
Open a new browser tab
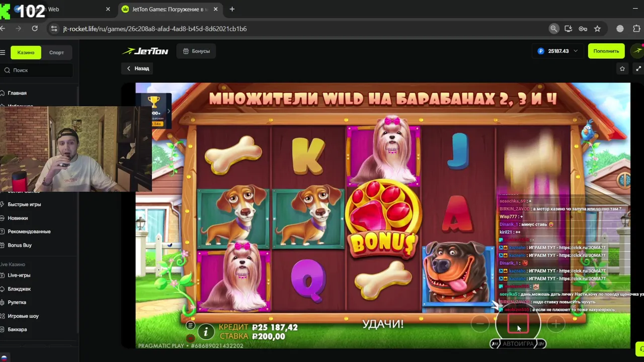232,9
